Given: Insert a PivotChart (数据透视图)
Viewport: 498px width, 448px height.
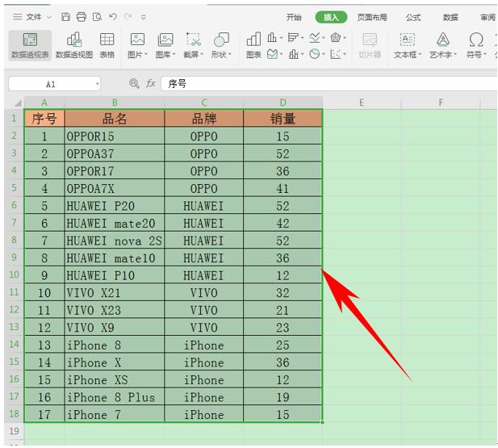Looking at the screenshot, I should (x=74, y=45).
